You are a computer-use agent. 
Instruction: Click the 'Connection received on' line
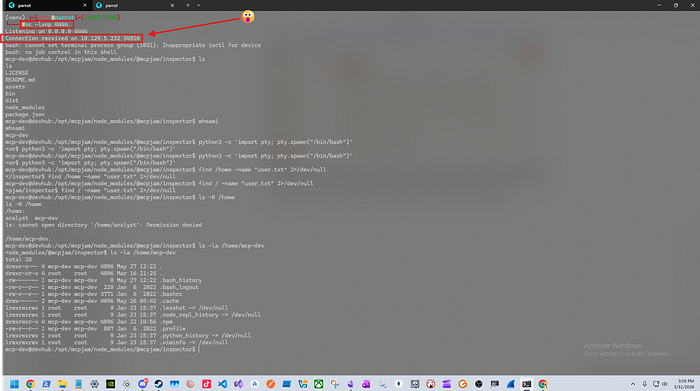(x=72, y=38)
